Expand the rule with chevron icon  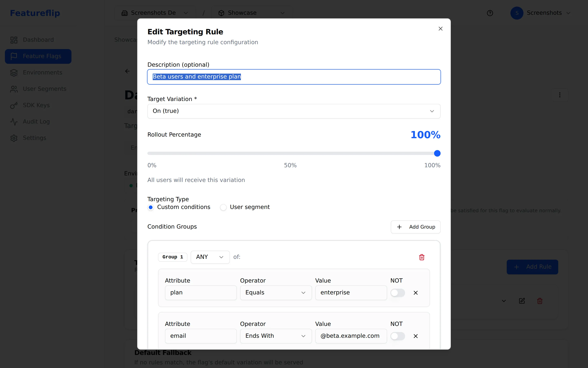pos(504,301)
